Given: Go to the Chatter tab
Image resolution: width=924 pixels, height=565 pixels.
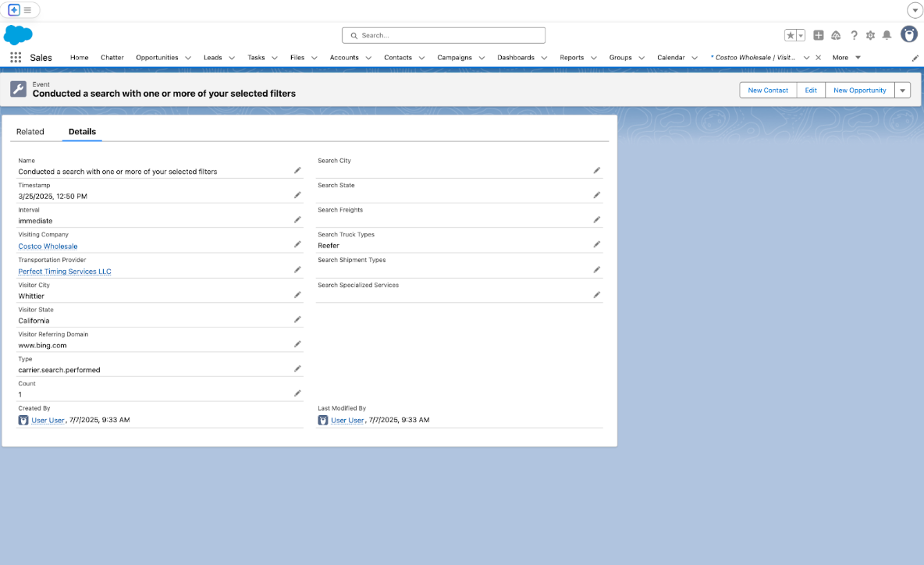Looking at the screenshot, I should point(112,58).
